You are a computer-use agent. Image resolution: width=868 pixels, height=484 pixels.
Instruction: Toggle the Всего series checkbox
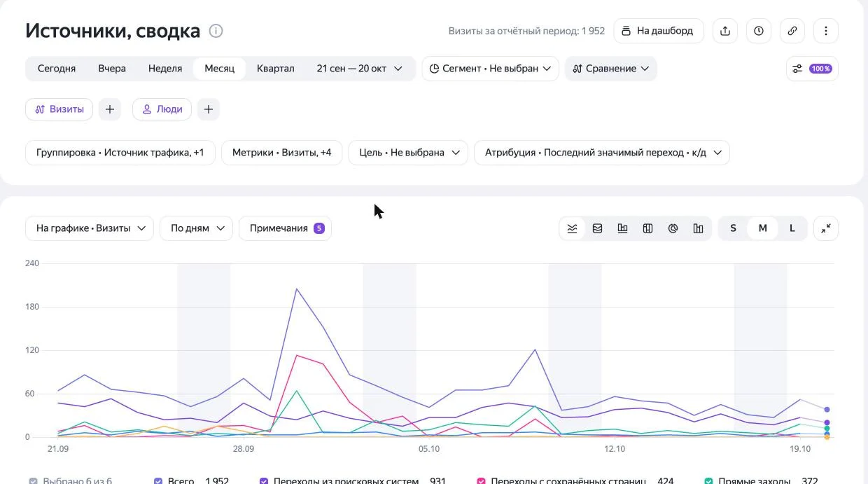click(x=158, y=481)
